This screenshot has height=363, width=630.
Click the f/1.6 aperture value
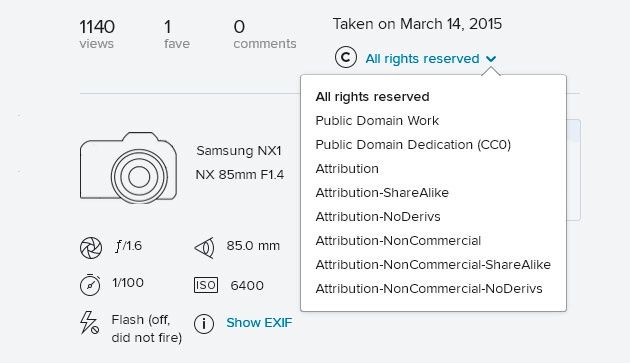128,246
